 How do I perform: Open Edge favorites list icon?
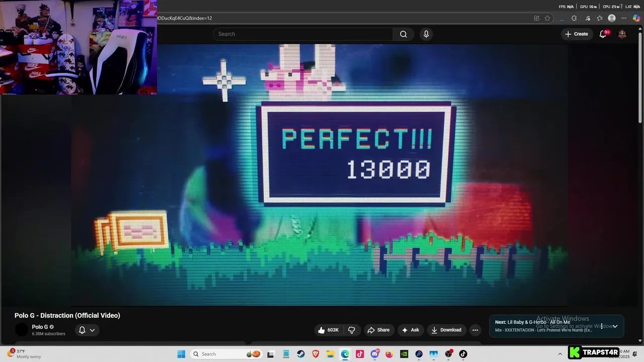point(600,18)
